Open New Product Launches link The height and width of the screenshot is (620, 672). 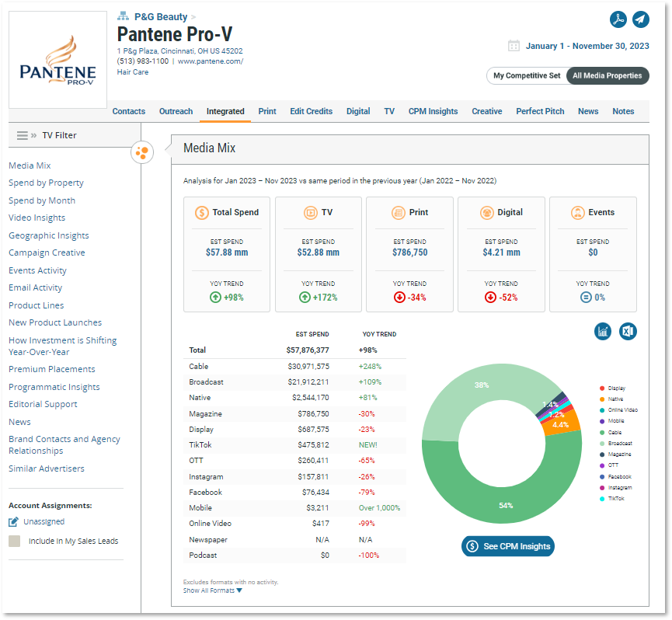click(55, 322)
